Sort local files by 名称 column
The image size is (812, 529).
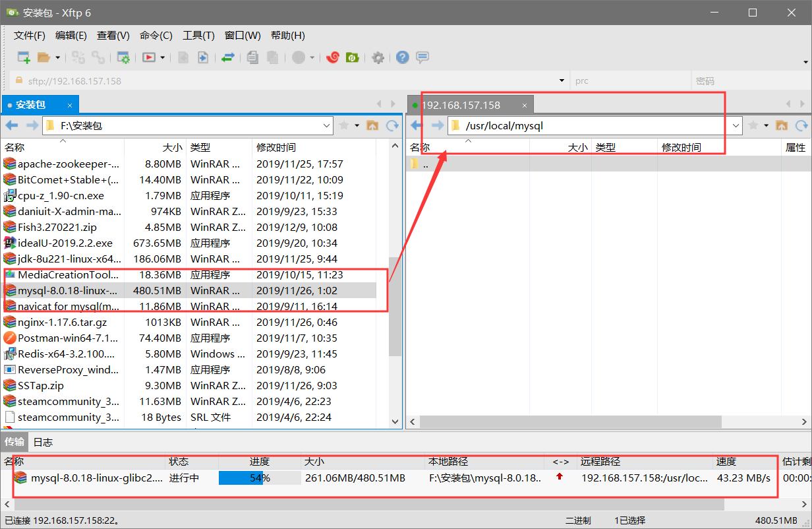63,147
